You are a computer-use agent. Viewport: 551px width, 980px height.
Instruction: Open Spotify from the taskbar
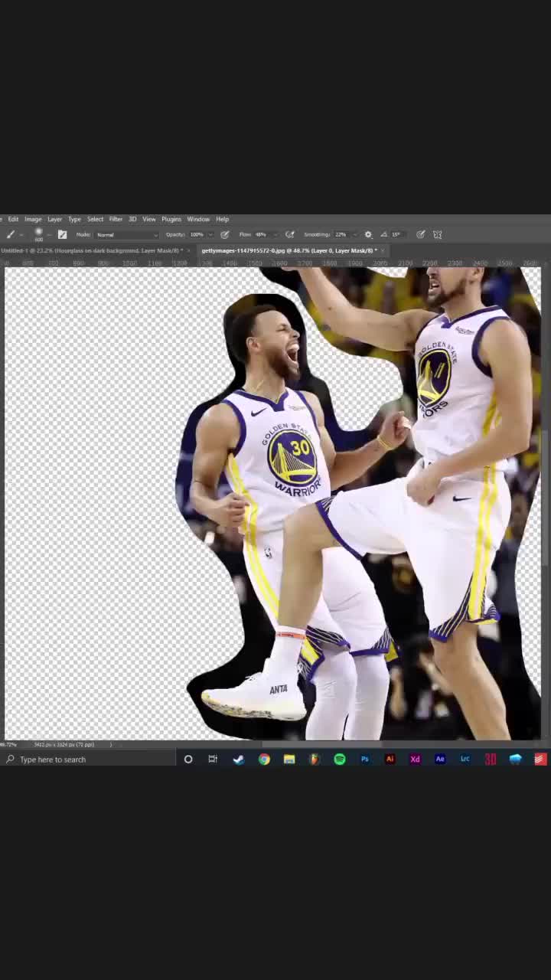tap(340, 759)
